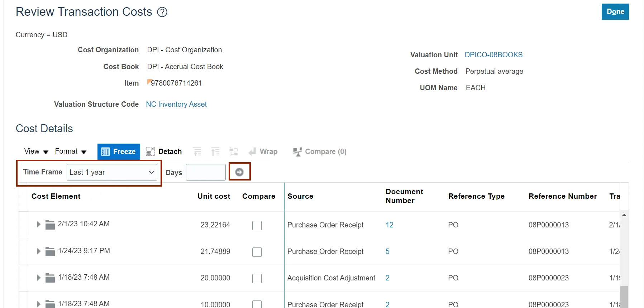Open the folder icon for 2/1/23 10:42 AM

pyautogui.click(x=50, y=225)
